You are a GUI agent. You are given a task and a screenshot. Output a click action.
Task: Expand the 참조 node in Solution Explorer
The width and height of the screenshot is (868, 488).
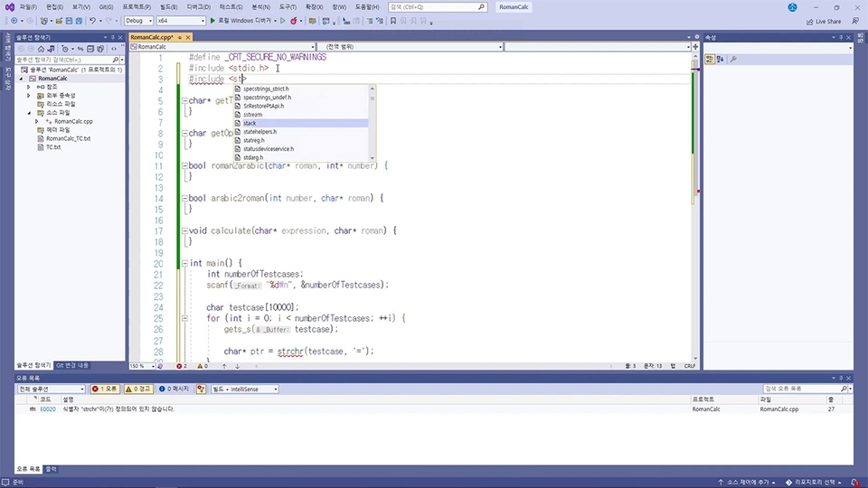coord(29,87)
